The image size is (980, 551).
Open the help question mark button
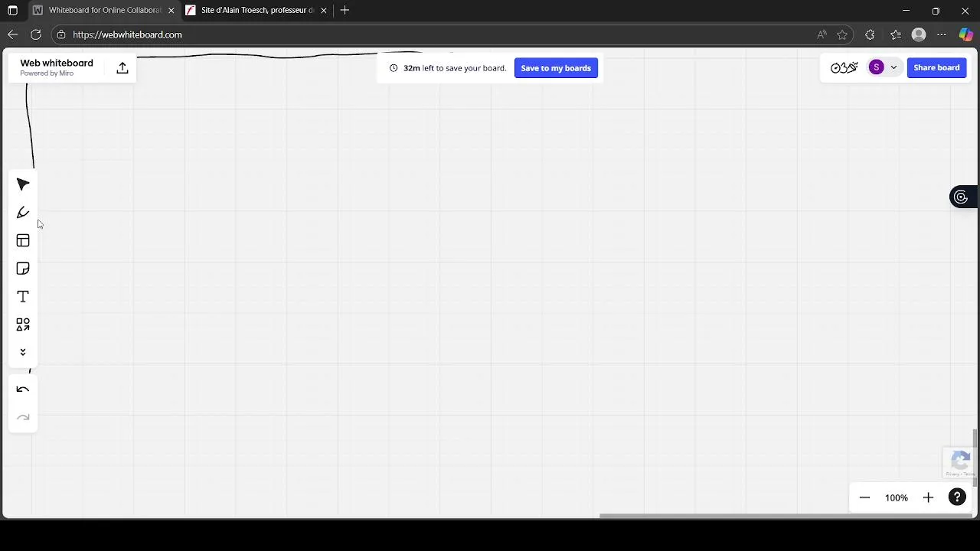tap(957, 497)
